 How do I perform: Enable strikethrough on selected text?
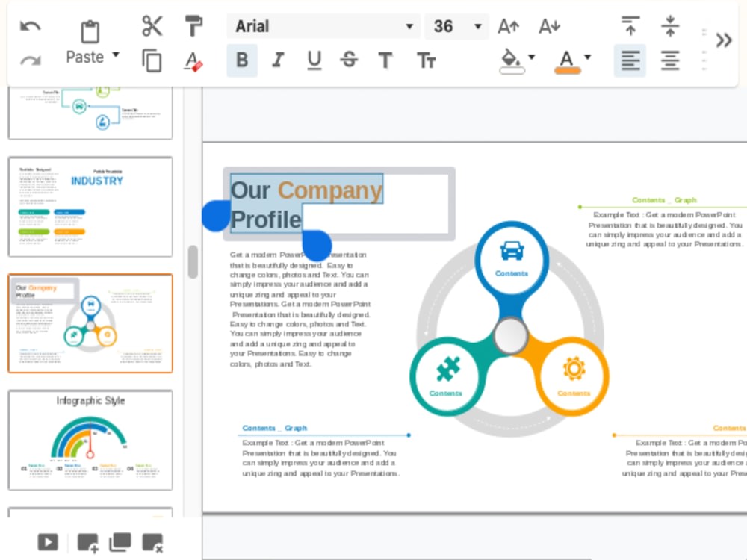point(348,60)
